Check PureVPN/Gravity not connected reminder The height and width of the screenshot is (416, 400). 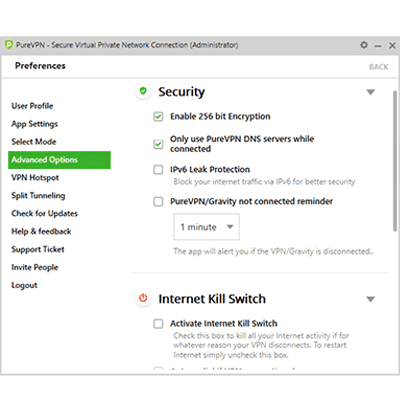point(158,202)
